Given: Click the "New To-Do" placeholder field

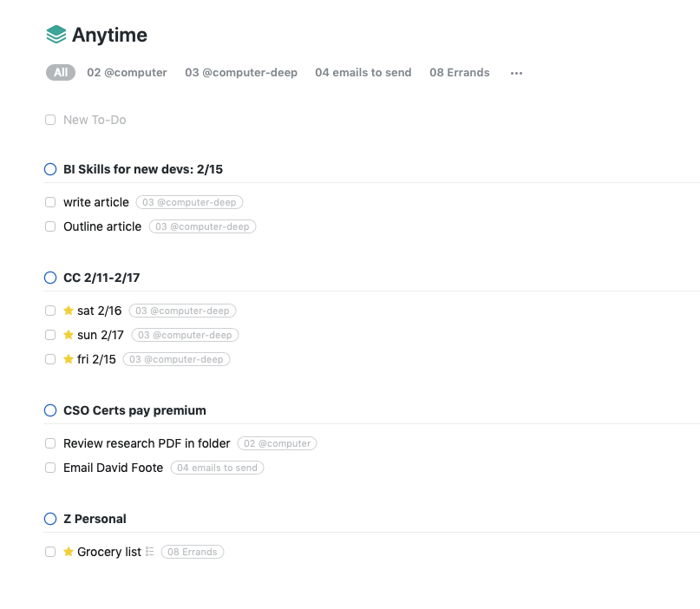Looking at the screenshot, I should (95, 119).
